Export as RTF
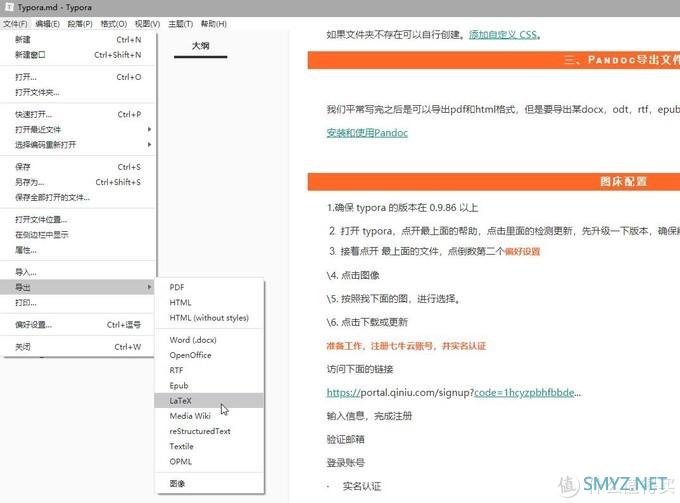Image resolution: width=680 pixels, height=503 pixels. coord(209,370)
